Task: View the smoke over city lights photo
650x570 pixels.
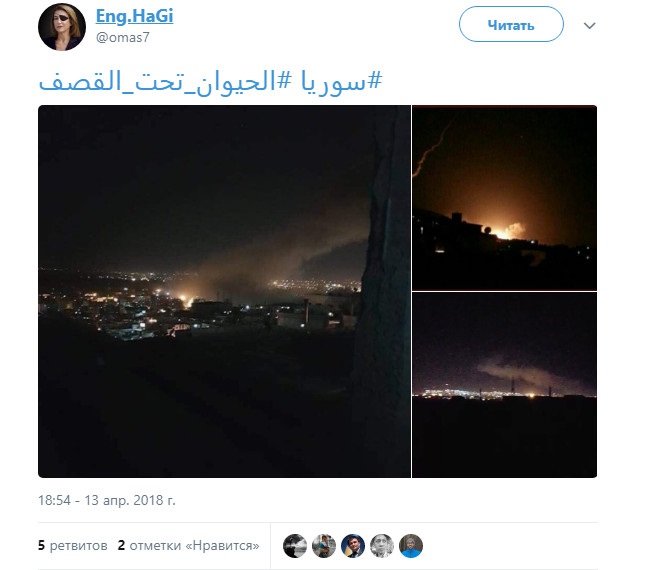Action: pyautogui.click(x=504, y=385)
